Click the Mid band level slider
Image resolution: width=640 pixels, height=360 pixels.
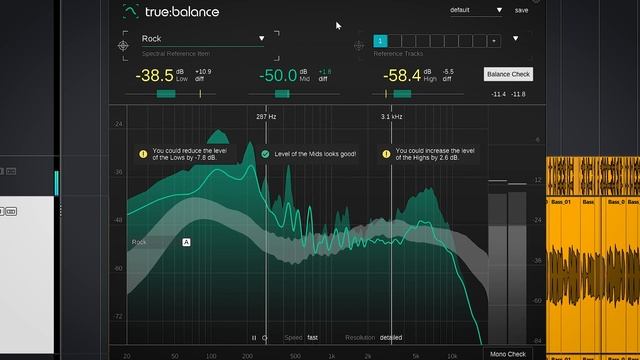(294, 94)
